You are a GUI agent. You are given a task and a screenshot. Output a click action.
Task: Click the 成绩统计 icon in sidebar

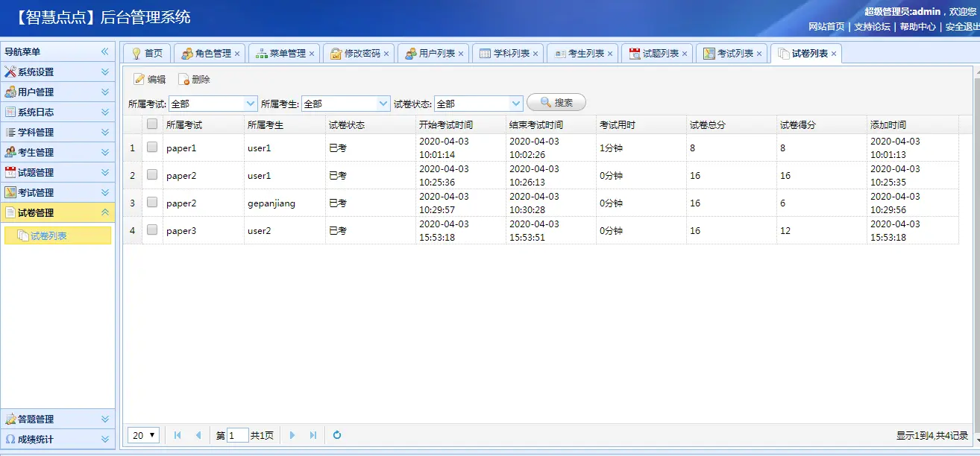[10, 440]
